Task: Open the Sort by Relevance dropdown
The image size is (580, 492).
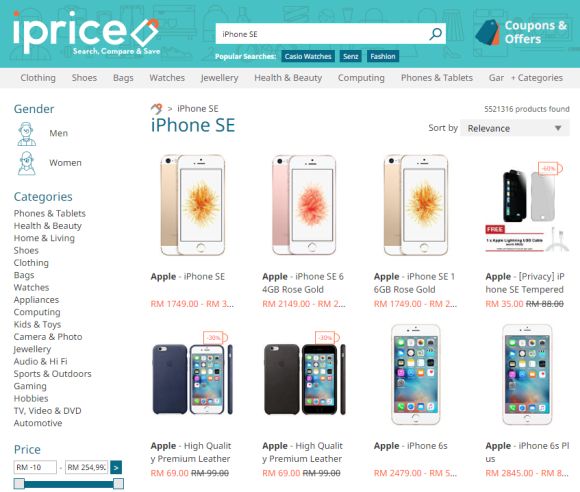Action: tap(515, 128)
